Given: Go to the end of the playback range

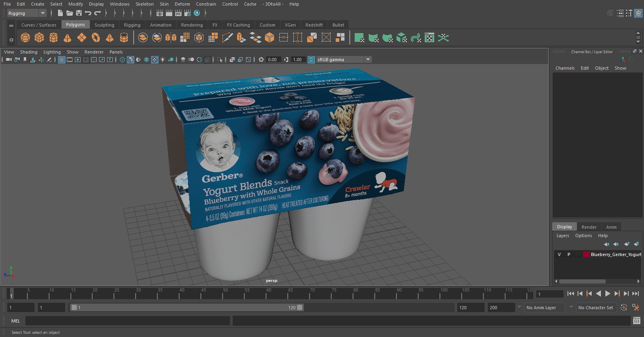Looking at the screenshot, I should (x=636, y=294).
